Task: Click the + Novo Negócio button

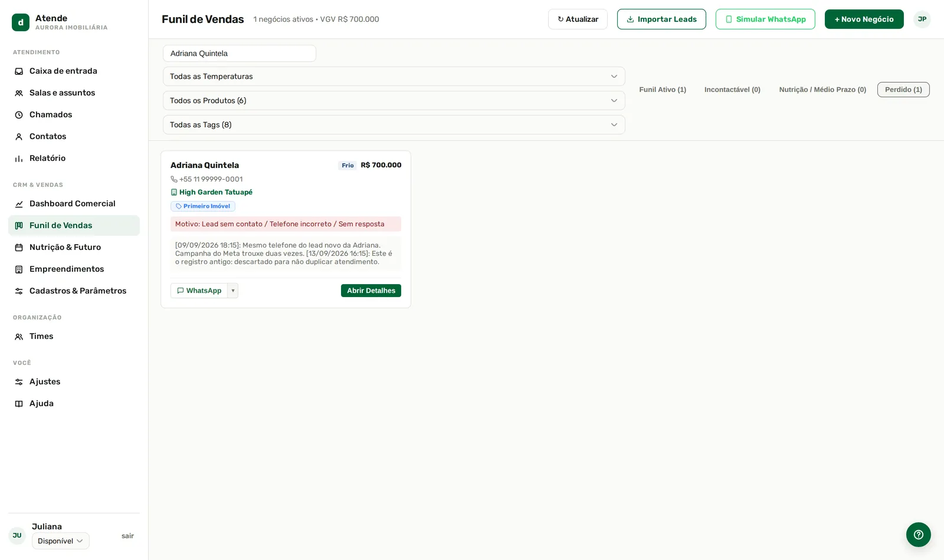Action: (864, 19)
